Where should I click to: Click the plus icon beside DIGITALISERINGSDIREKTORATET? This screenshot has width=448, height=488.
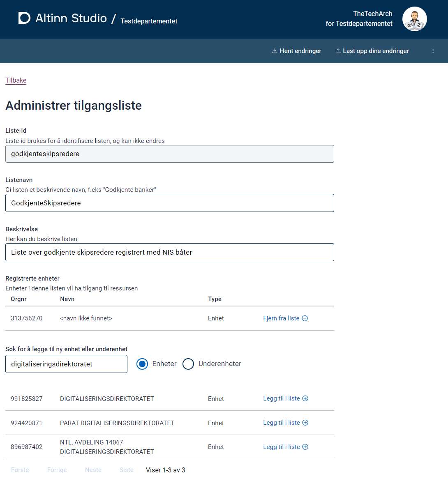305,398
